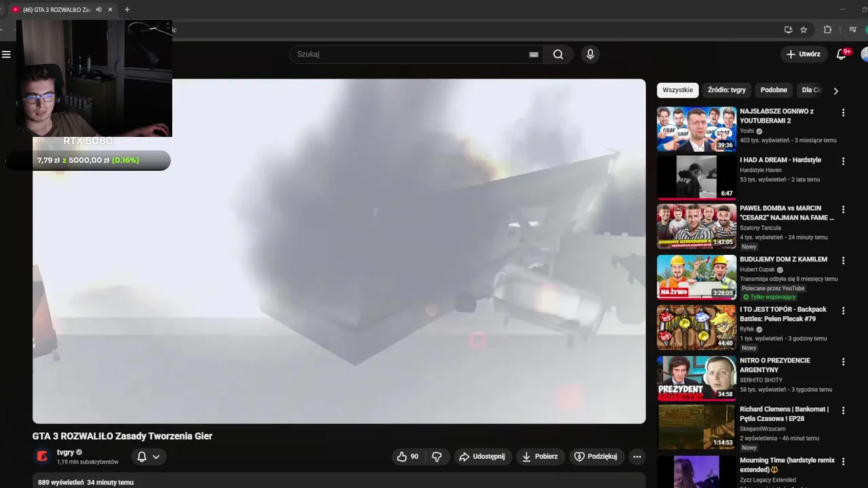The width and height of the screenshot is (868, 488).
Task: Open the media controls icon in browser toolbar
Action: point(852,30)
